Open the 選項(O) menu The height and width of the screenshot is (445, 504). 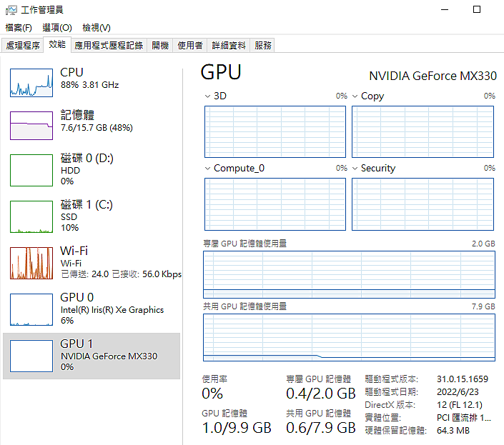coord(57,28)
